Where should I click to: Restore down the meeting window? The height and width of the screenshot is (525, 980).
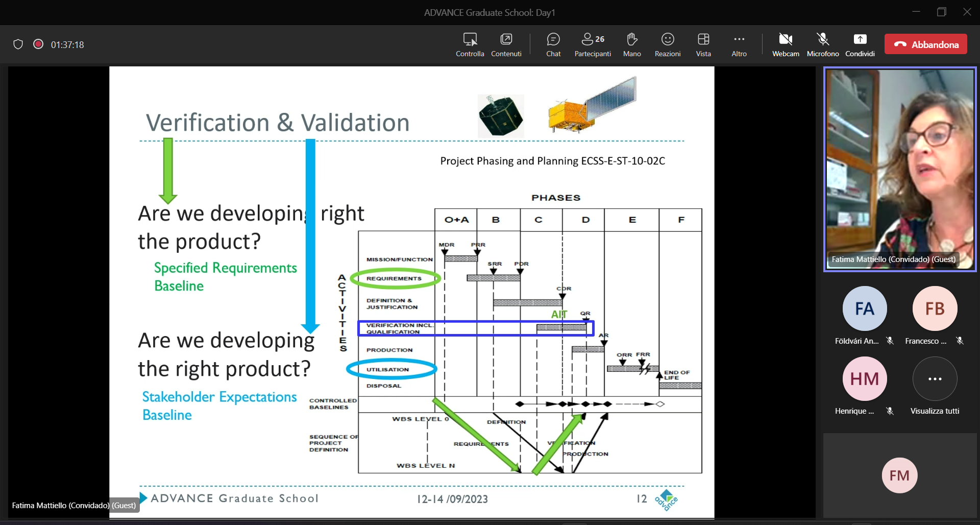[942, 12]
